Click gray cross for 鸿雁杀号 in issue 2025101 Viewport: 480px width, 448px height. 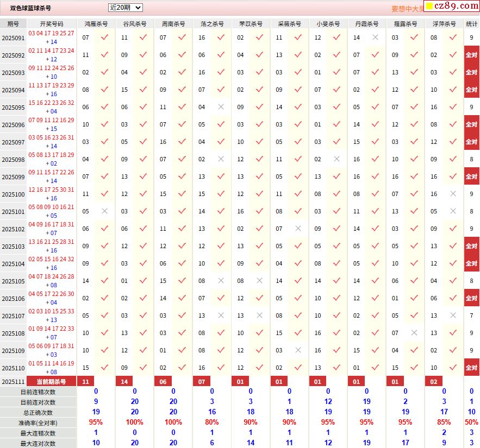104,211
